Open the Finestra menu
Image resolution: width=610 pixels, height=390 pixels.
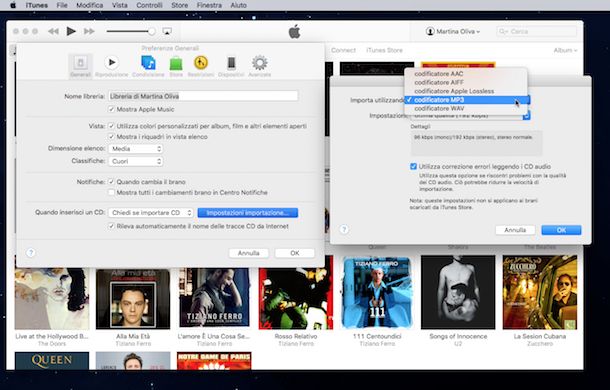tap(209, 5)
